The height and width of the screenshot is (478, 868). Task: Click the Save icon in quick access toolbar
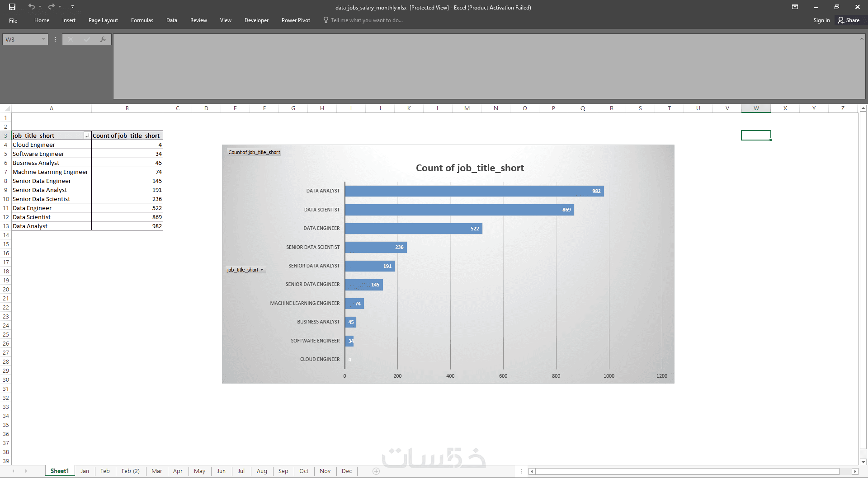[12, 7]
